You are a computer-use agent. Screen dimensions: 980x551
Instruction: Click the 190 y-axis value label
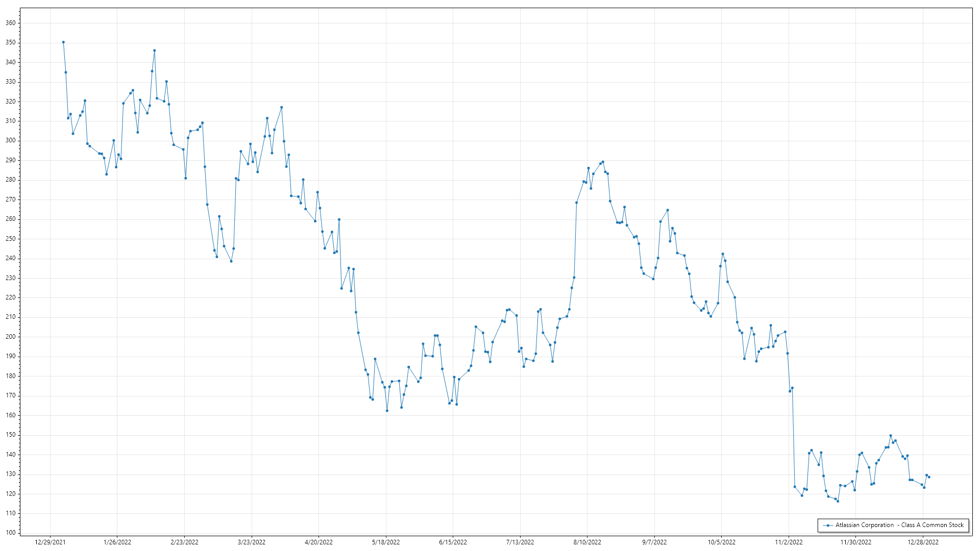11,356
